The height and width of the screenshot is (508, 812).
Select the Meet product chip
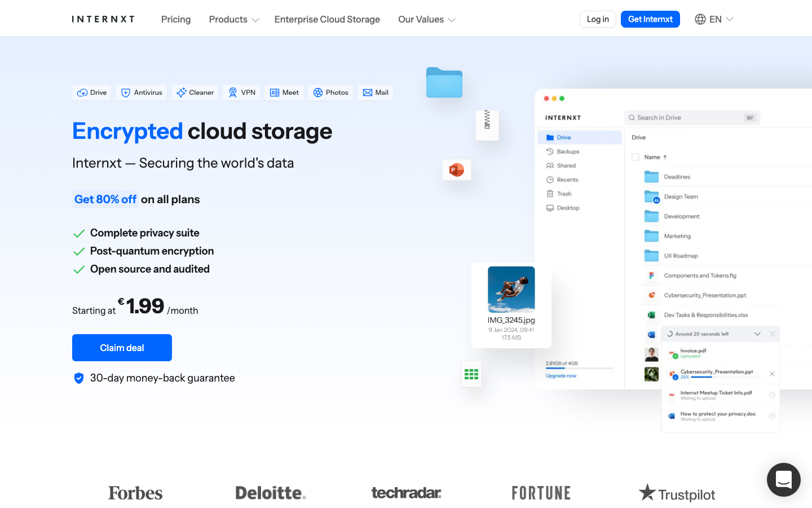[284, 93]
